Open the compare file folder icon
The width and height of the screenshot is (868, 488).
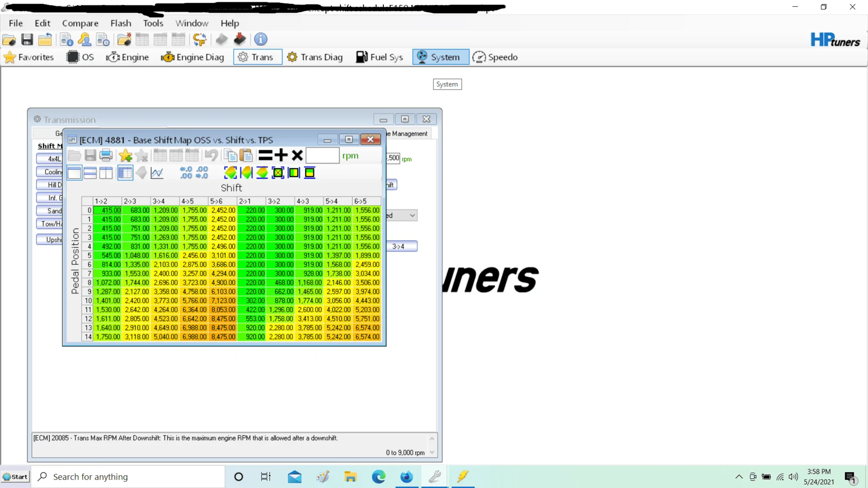pos(124,40)
